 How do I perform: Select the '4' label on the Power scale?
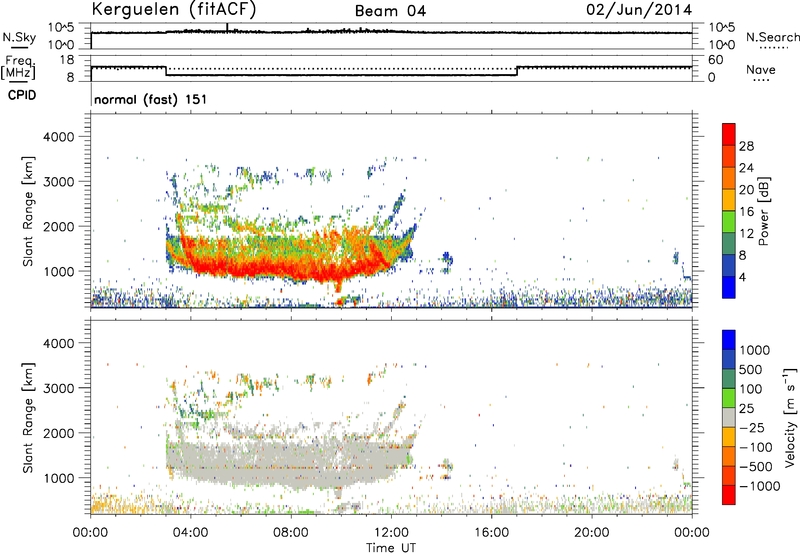point(742,277)
